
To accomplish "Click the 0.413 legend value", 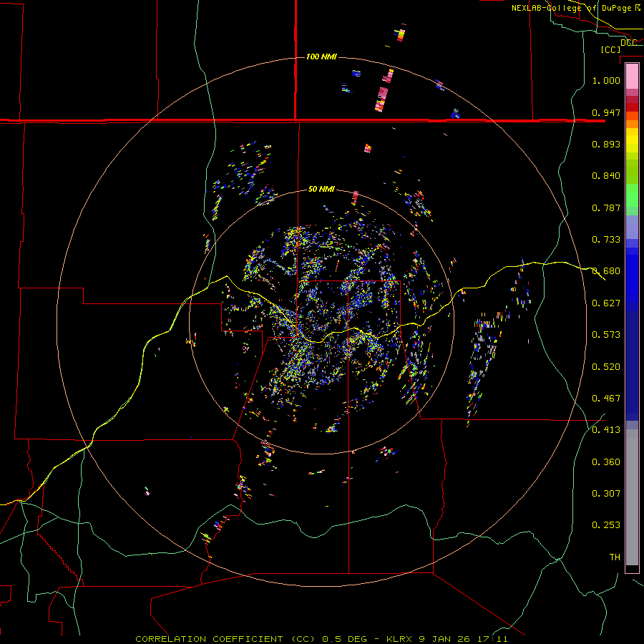I will 606,430.
